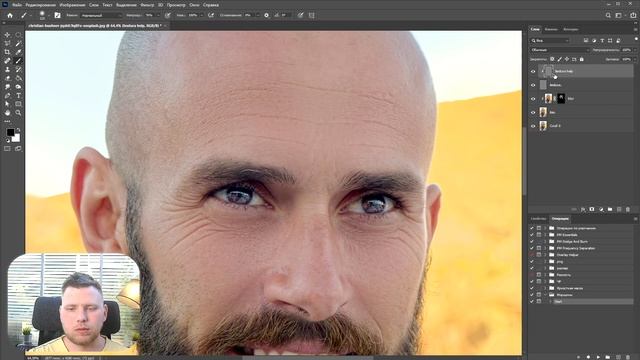
Task: Toggle the layer filtering switch
Action: click(636, 40)
